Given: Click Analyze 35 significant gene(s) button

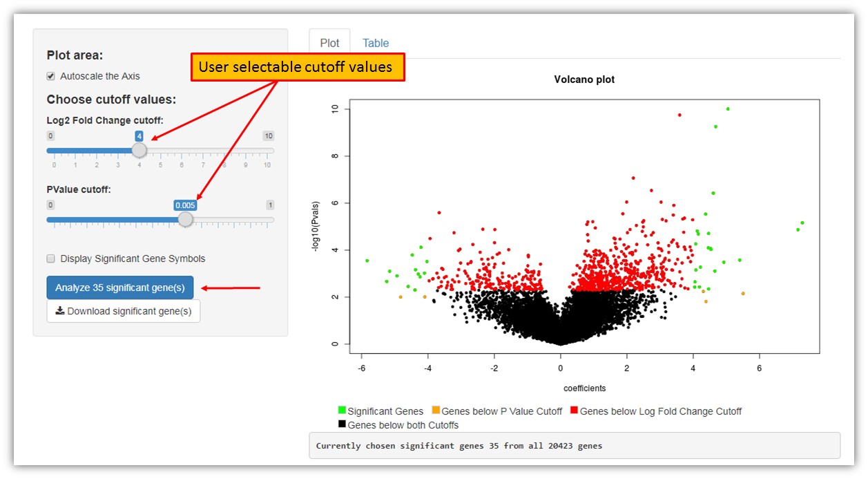Looking at the screenshot, I should [x=120, y=288].
